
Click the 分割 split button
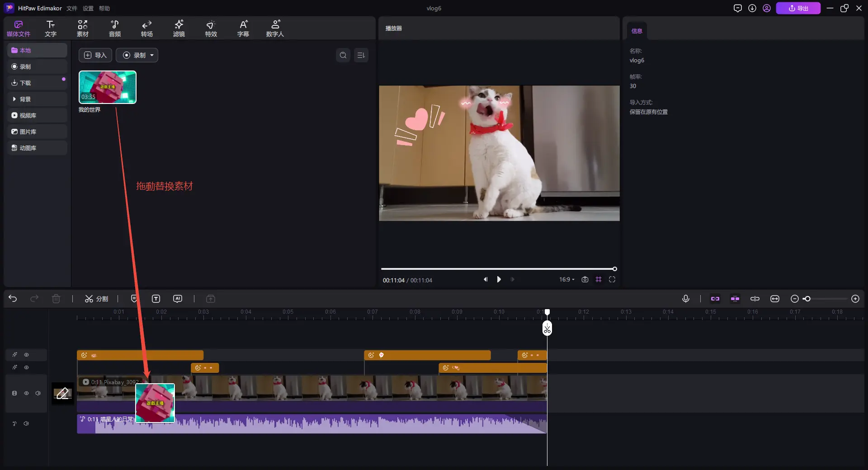tap(96, 299)
